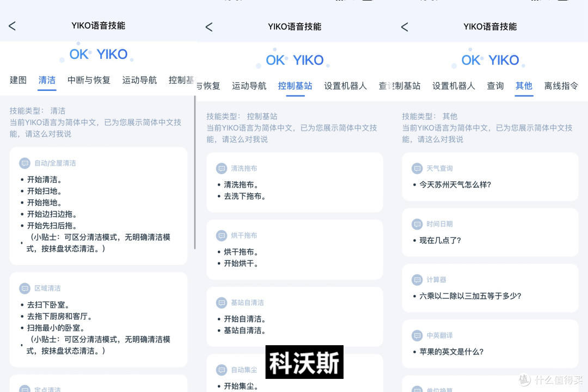Tap the chat icon beside 中英翻译 heading
The height and width of the screenshot is (392, 588).
click(x=417, y=335)
